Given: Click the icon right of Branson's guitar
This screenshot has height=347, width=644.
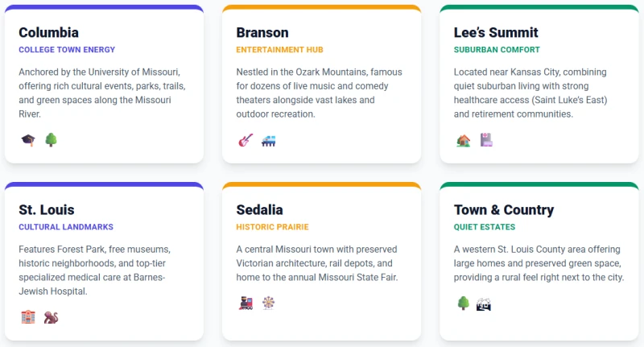Looking at the screenshot, I should pos(269,140).
